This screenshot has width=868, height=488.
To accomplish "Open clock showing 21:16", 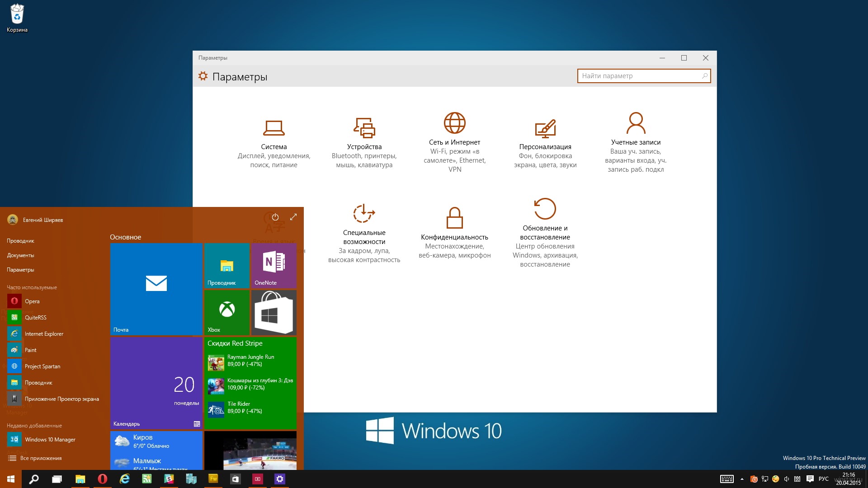I will [x=849, y=479].
